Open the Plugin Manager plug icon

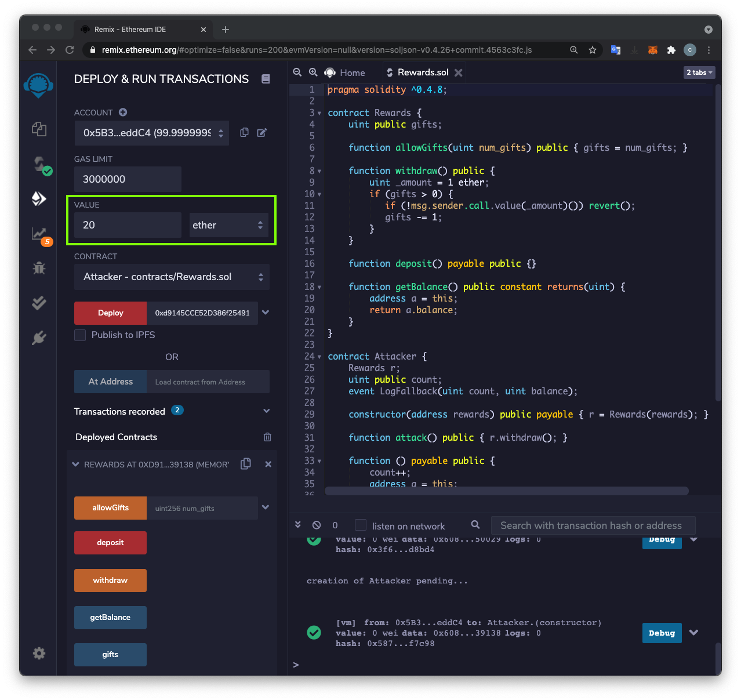39,338
